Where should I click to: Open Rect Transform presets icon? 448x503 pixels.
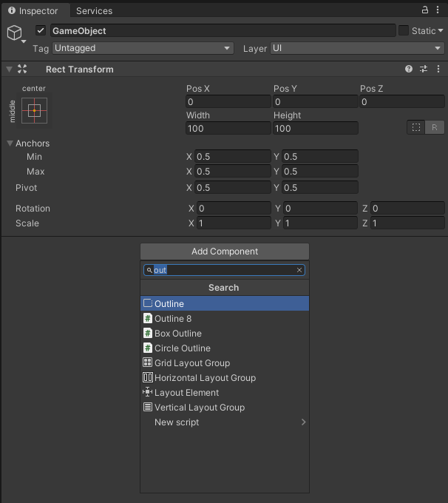424,69
